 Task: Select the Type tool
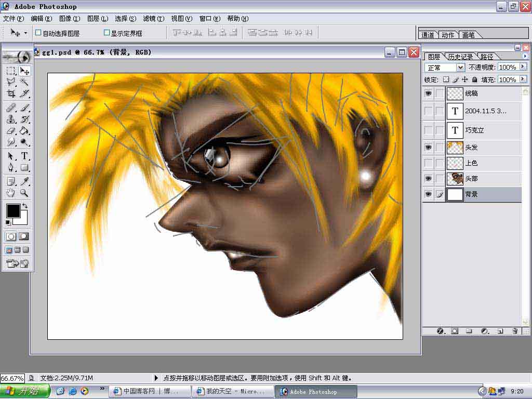pyautogui.click(x=24, y=156)
